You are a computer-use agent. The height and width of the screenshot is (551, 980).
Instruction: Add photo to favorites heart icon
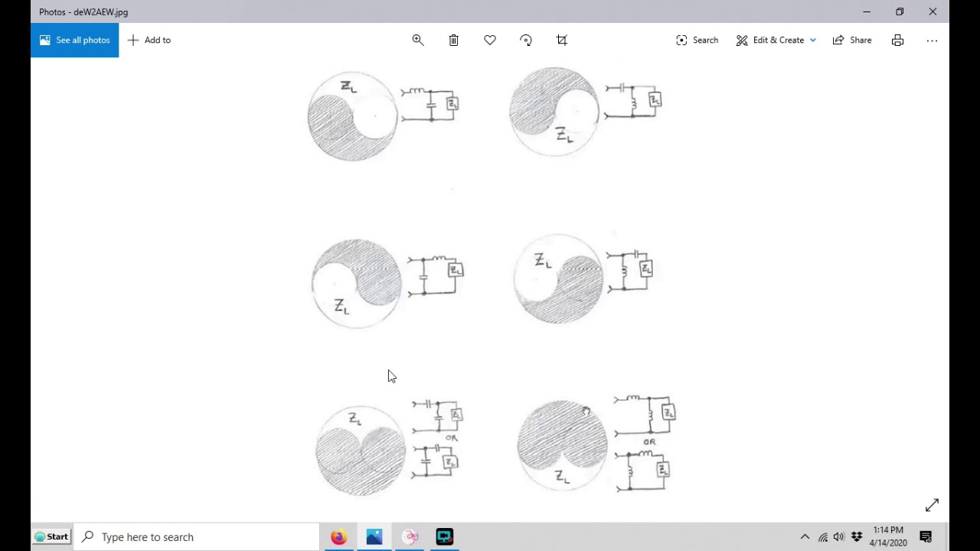[x=490, y=40]
